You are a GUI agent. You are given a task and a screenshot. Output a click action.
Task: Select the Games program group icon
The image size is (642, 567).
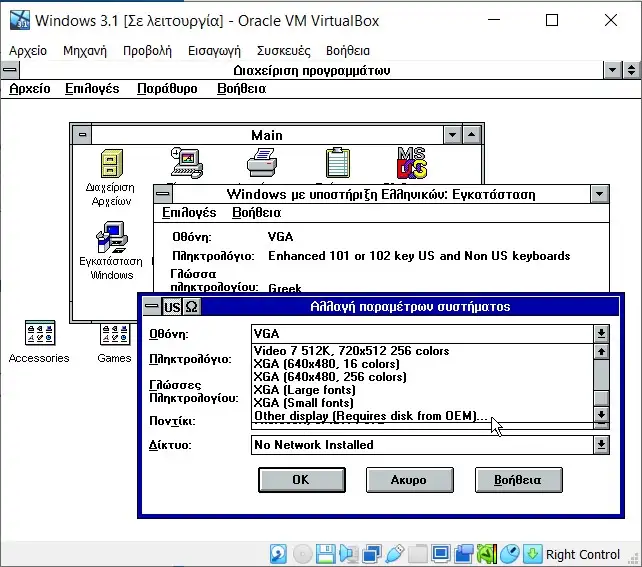tap(115, 334)
